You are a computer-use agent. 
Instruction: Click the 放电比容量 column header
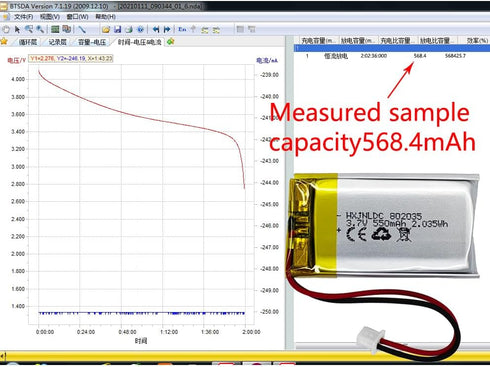[x=437, y=41]
